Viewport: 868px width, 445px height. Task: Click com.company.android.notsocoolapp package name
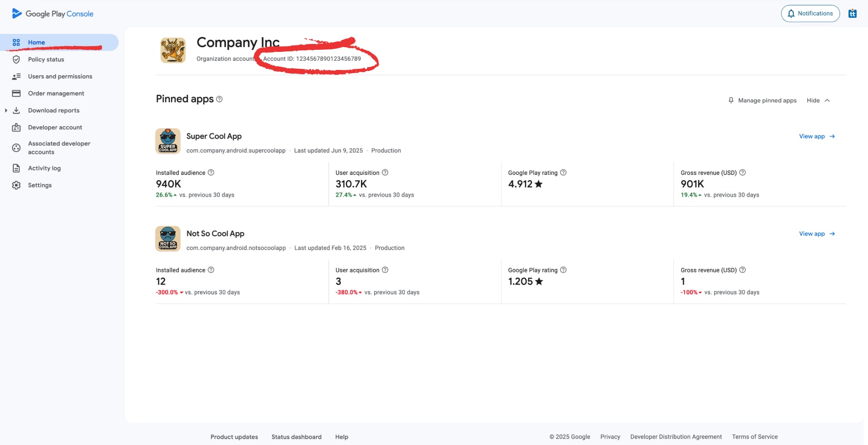click(236, 248)
